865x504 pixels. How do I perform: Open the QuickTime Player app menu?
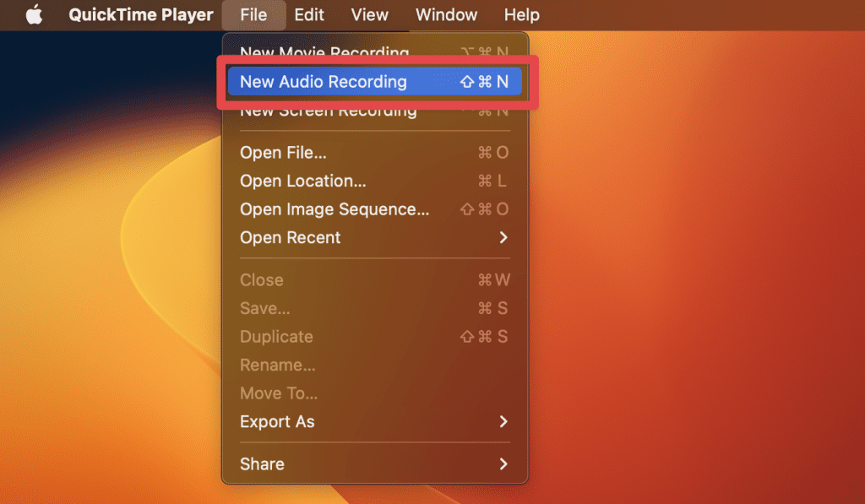[141, 15]
